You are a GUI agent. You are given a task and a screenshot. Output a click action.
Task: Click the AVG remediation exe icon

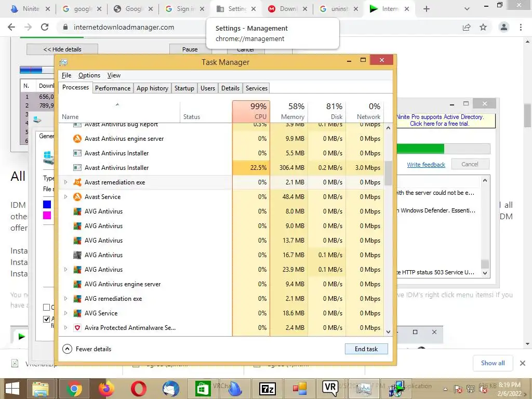click(x=77, y=299)
